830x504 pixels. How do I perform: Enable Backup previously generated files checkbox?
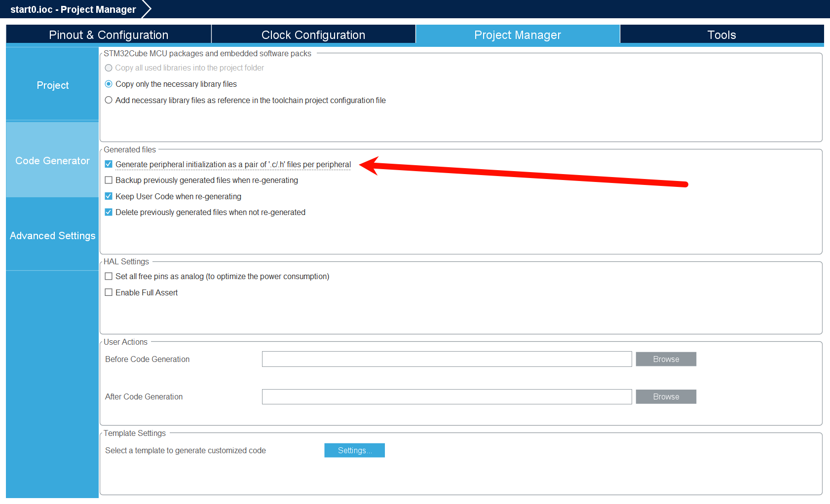[x=109, y=180]
